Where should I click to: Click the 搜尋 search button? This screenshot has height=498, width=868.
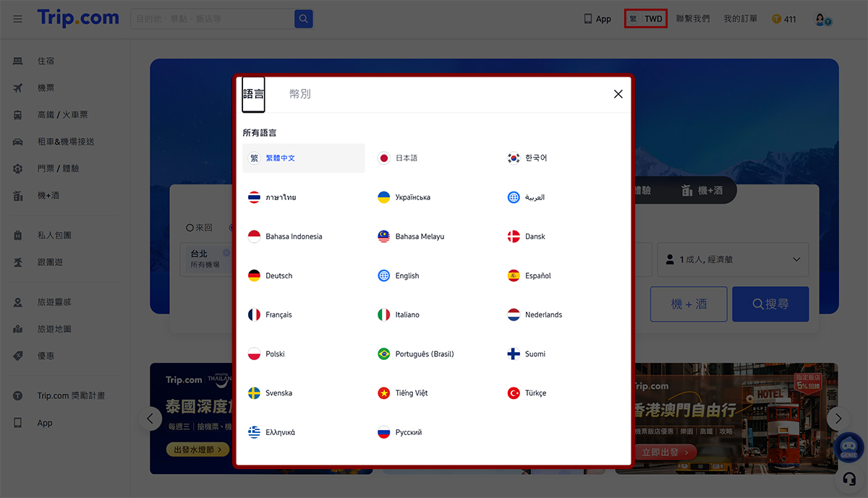tap(770, 304)
